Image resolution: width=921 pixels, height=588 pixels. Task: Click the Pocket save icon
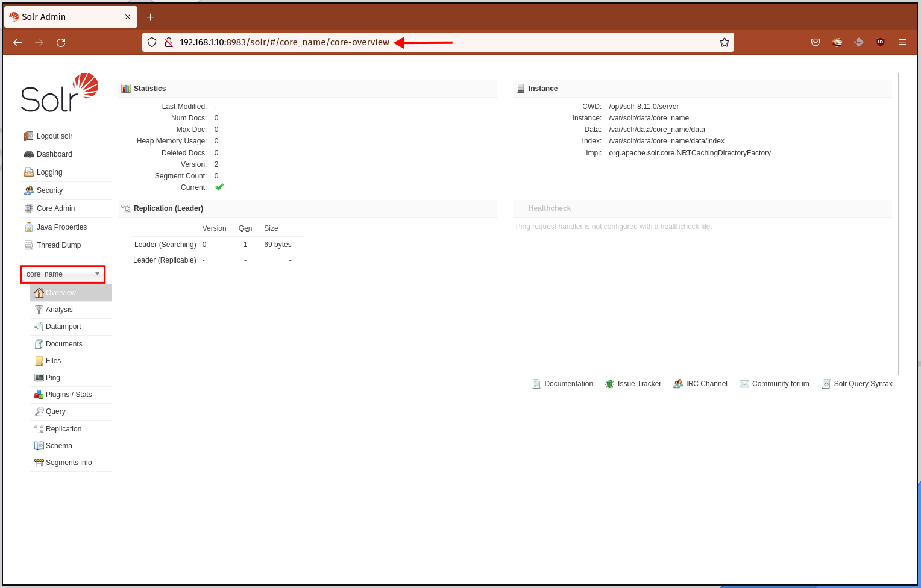coord(816,42)
